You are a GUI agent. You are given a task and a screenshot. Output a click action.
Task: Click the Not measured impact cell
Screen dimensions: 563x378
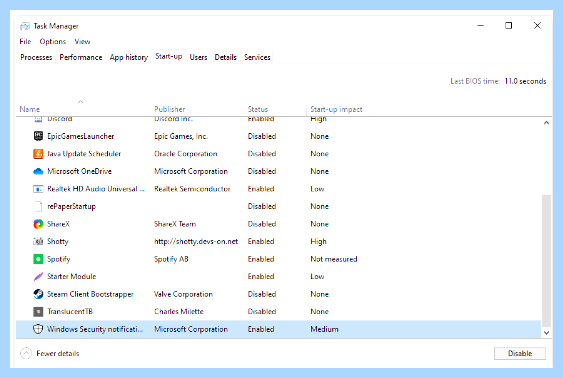(x=334, y=259)
